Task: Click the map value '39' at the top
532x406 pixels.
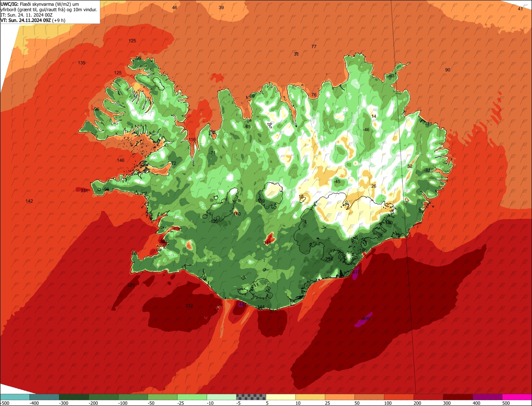Action: click(x=221, y=7)
